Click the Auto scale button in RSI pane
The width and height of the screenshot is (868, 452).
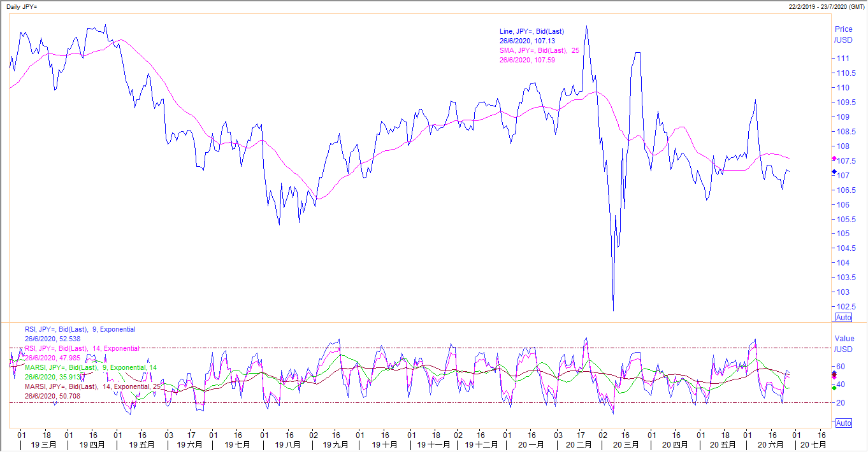tap(843, 423)
